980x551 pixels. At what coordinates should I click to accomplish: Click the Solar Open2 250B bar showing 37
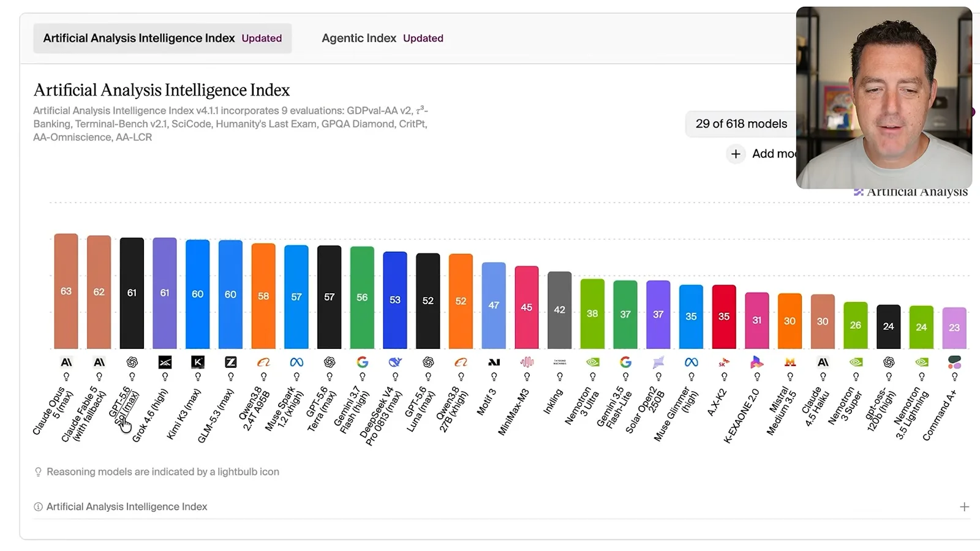click(658, 315)
